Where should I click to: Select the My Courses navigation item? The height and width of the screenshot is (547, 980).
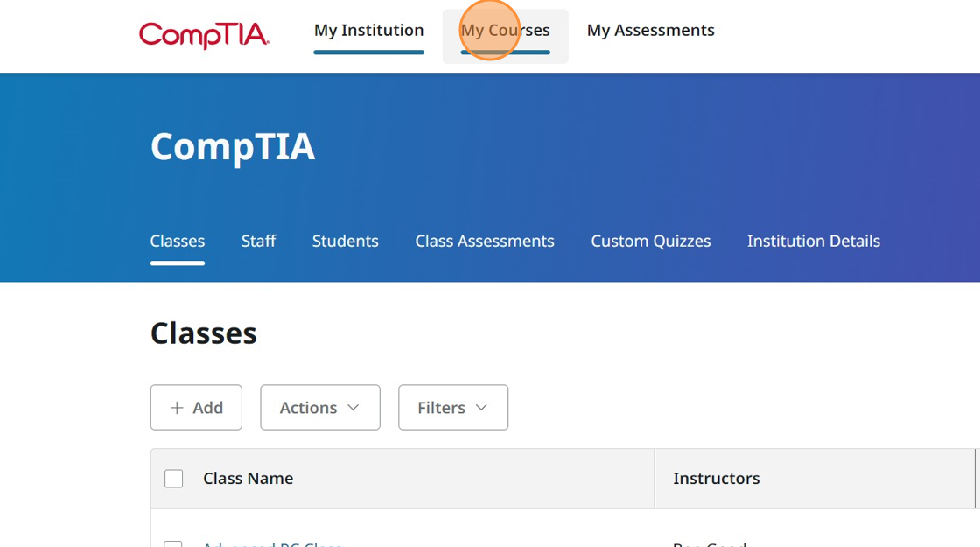[x=505, y=29]
